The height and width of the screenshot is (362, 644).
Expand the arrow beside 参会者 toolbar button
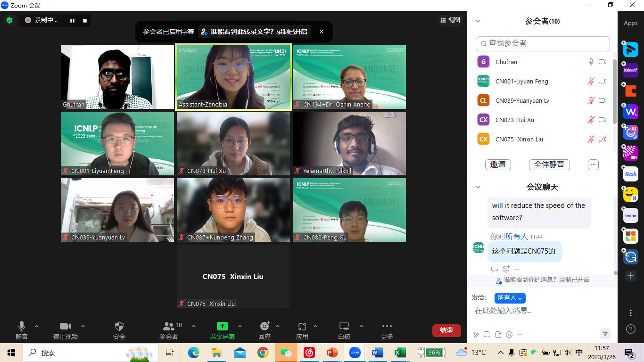[194, 326]
